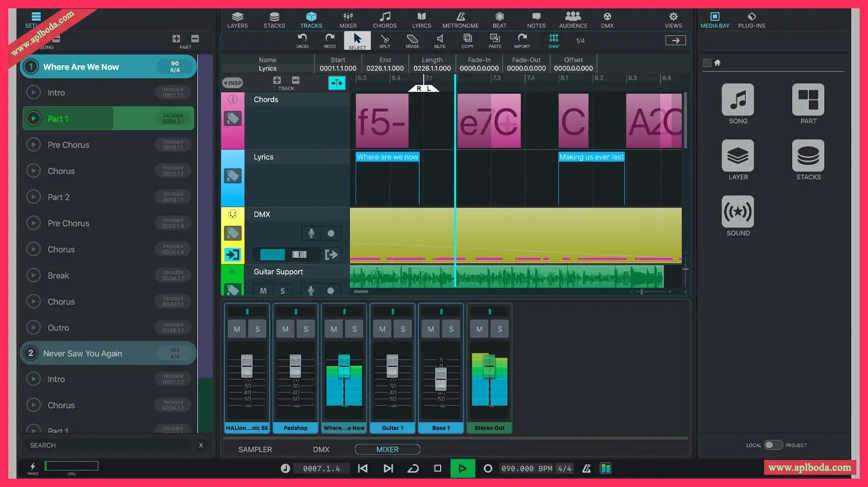868x487 pixels.
Task: Trigger the Break part play button
Action: coord(33,275)
